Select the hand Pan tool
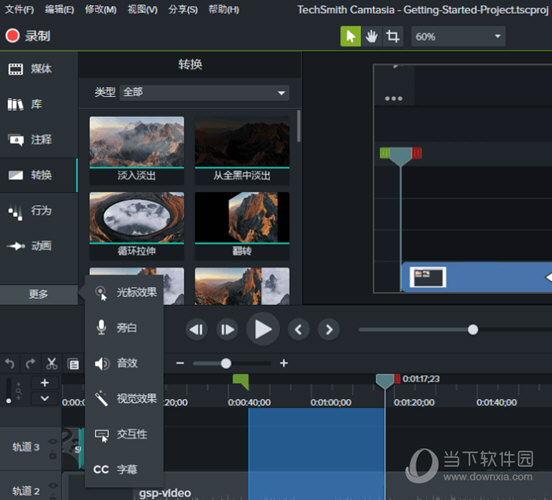Screen dimensions: 552x500 (371, 36)
